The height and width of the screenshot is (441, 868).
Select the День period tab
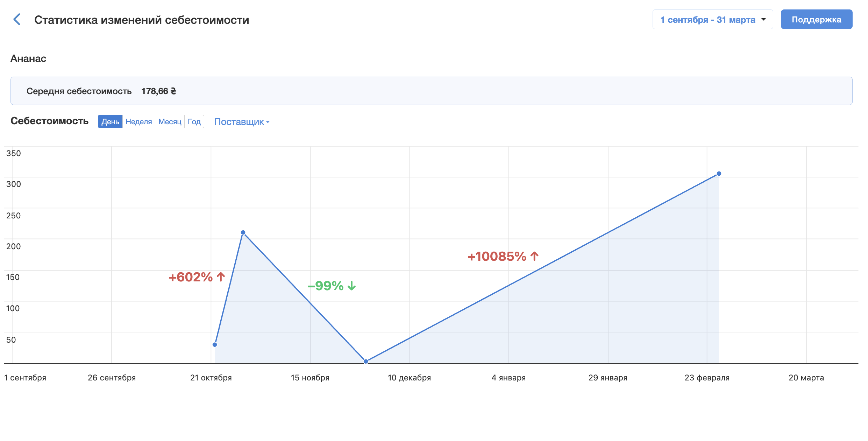click(x=110, y=121)
